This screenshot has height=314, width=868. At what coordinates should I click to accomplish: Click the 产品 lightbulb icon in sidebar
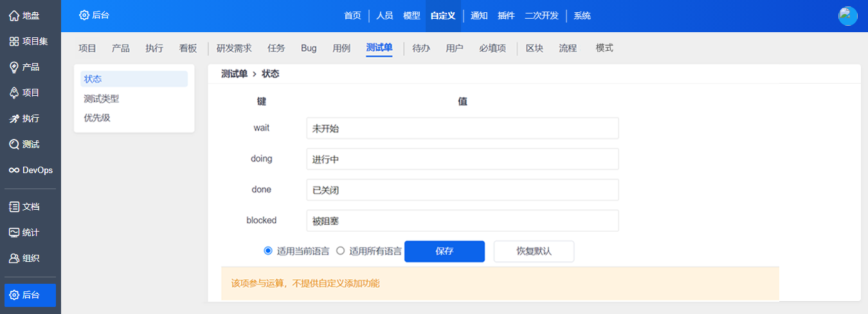coord(14,67)
